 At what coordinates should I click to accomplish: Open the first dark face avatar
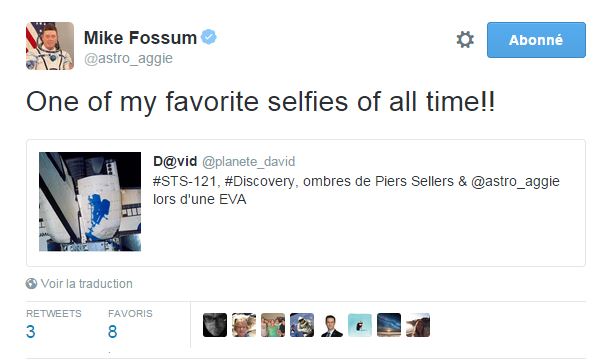point(215,325)
